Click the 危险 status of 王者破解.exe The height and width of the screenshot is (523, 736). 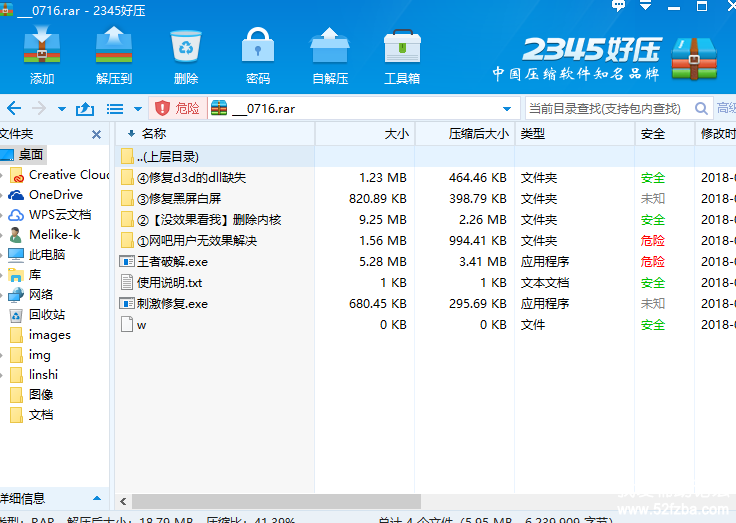point(653,262)
